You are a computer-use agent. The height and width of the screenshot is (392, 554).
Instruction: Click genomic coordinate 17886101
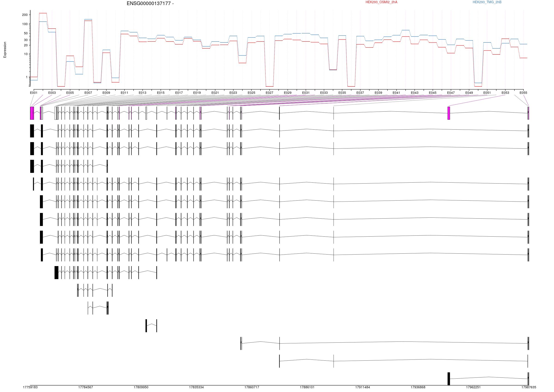point(307,387)
